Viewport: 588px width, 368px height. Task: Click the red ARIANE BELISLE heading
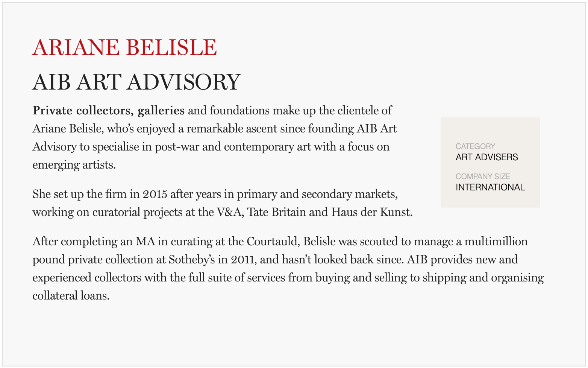click(124, 48)
